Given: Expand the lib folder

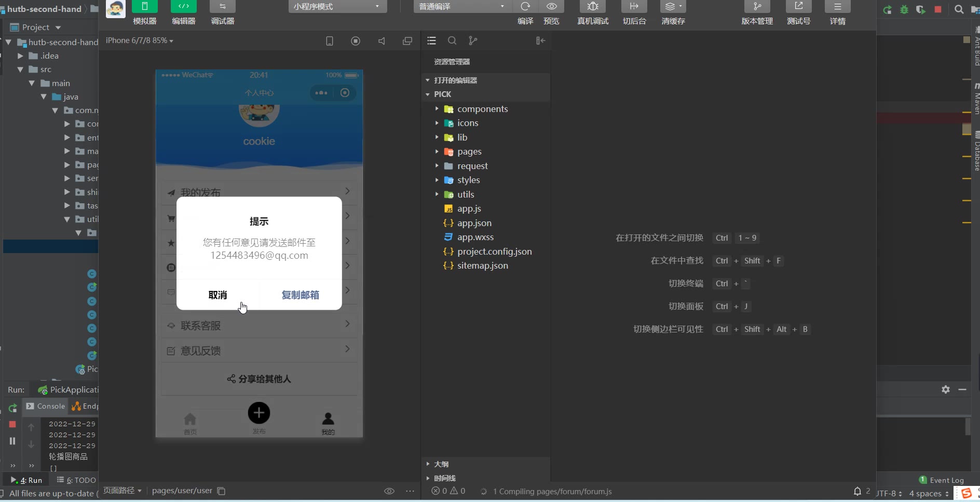Looking at the screenshot, I should [486, 137].
